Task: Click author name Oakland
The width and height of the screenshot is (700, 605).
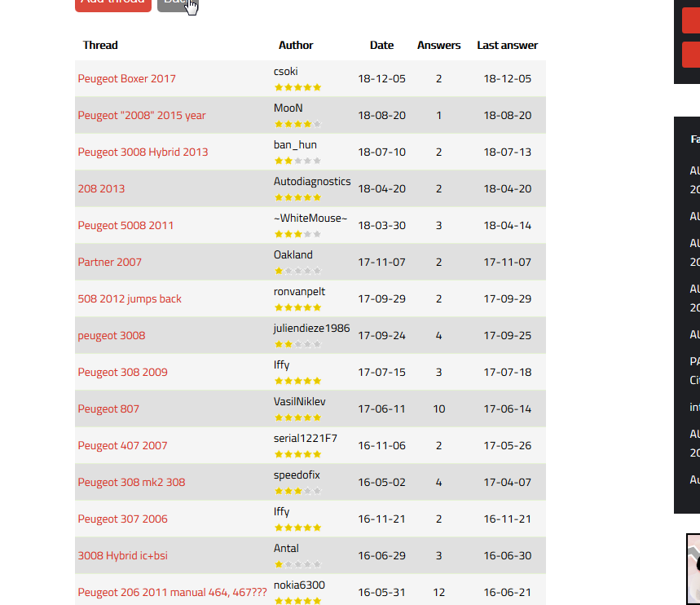Action: 293,254
